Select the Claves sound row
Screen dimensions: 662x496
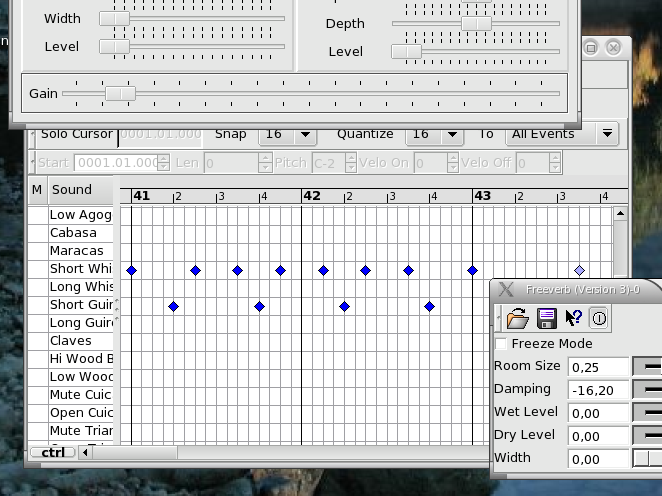click(81, 341)
